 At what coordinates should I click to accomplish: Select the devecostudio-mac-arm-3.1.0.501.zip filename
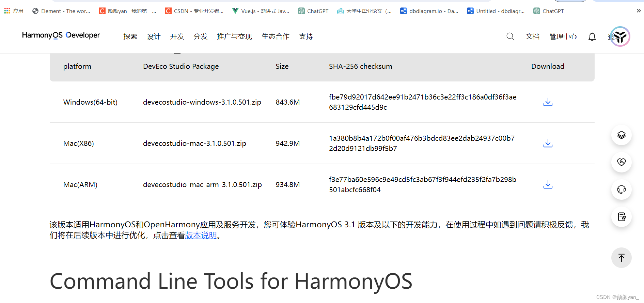tap(202, 185)
